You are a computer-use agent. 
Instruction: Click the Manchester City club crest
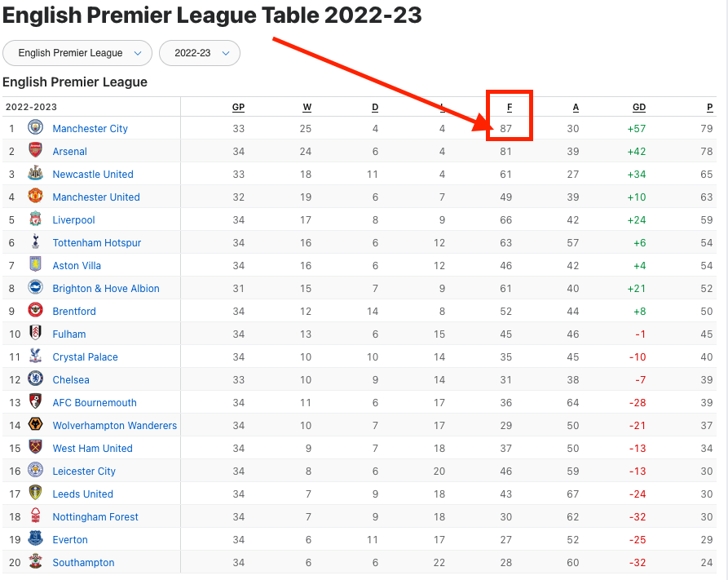pos(35,128)
